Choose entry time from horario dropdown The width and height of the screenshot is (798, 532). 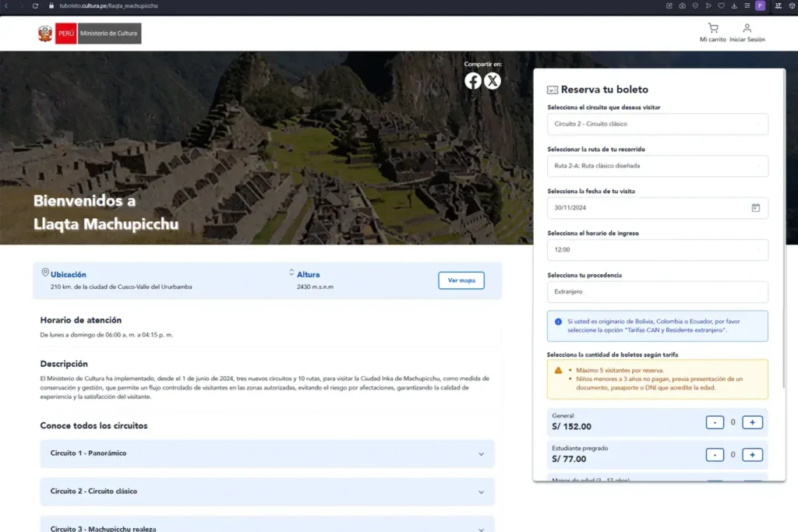[x=657, y=250]
